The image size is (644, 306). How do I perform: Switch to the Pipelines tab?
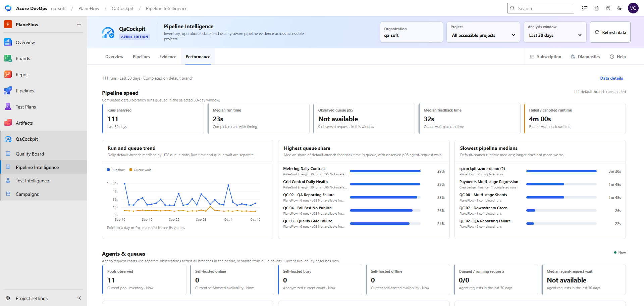pyautogui.click(x=141, y=57)
